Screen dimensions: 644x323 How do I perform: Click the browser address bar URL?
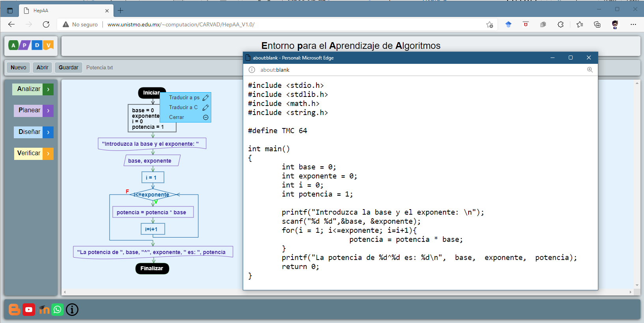coord(181,24)
